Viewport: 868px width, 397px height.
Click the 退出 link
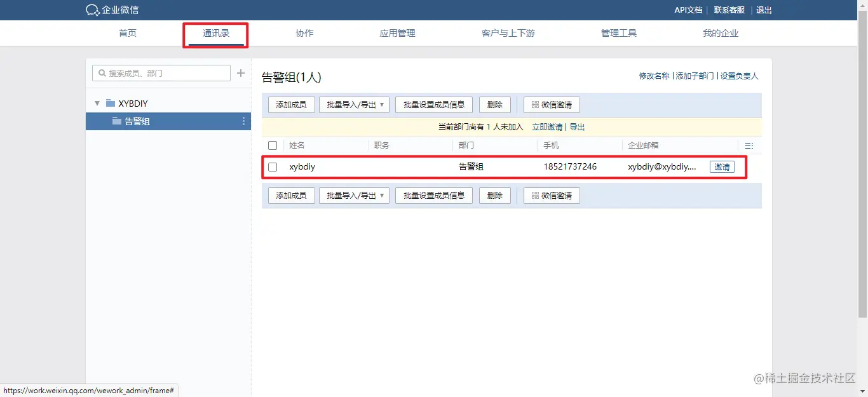[764, 10]
